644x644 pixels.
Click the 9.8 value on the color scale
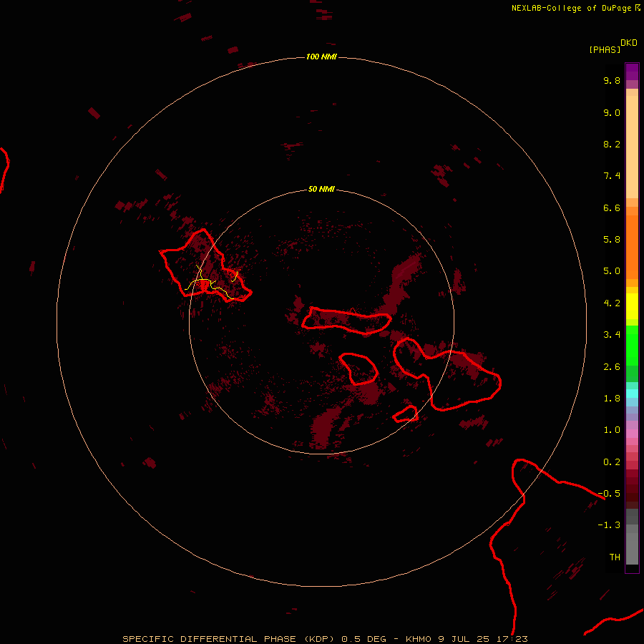click(x=612, y=80)
